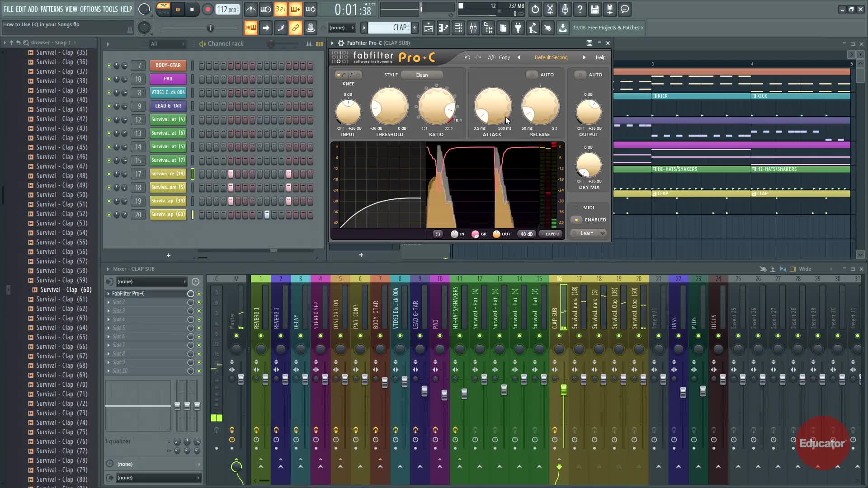This screenshot has height=488, width=868.
Task: Open the MIDI Learn dropdown arrow
Action: click(603, 234)
